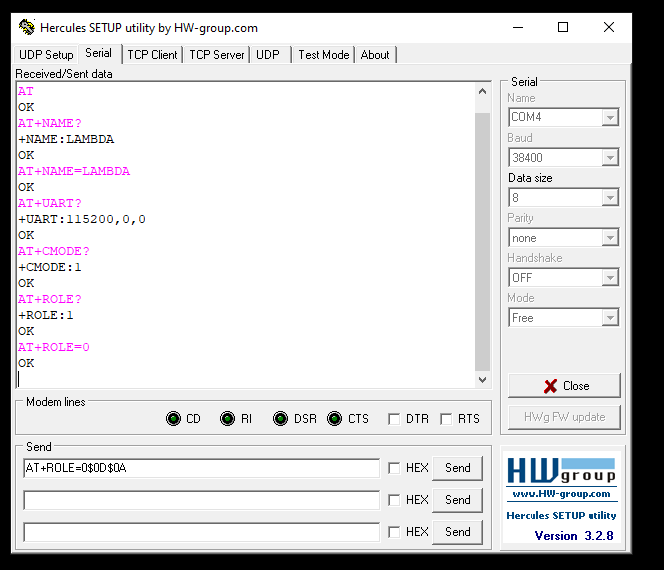Screen dimensions: 664x570
Task: Open the Handshake OFF dropdown
Action: tap(610, 278)
